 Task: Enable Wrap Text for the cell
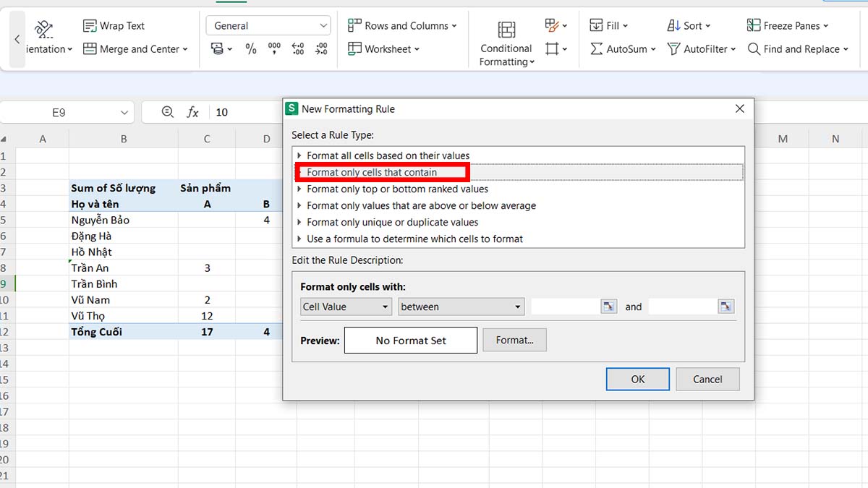[x=114, y=26]
